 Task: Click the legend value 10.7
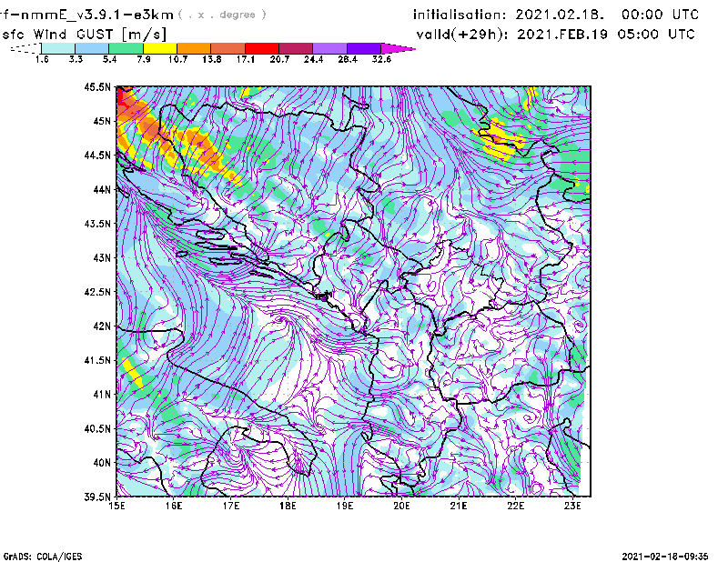[177, 59]
